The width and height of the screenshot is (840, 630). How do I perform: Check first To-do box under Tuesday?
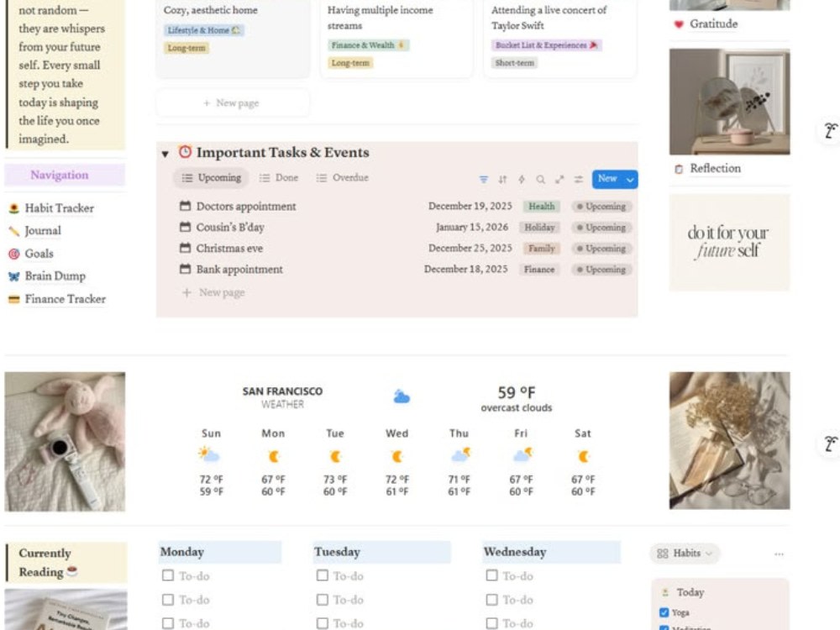coord(322,575)
